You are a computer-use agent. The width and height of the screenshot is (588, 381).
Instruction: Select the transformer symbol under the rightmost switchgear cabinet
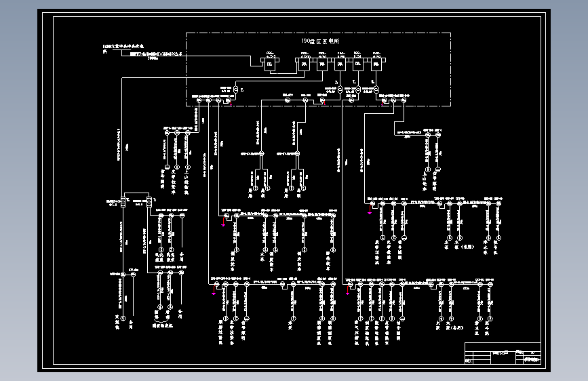pyautogui.click(x=376, y=89)
